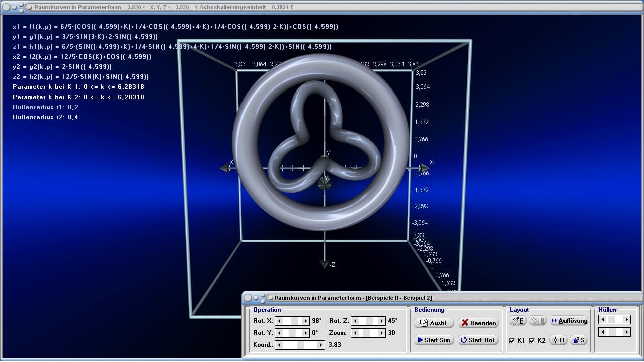
Task: Click the B flashlight layout button
Action: coord(537,320)
